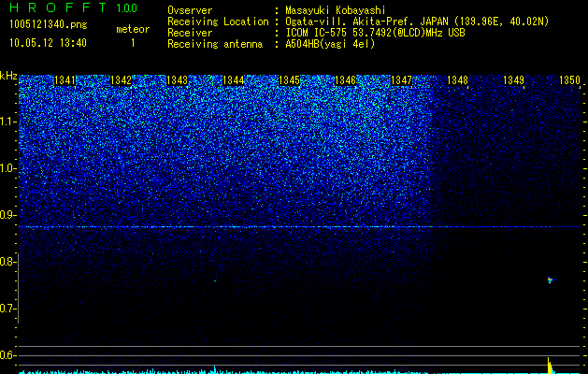The height and width of the screenshot is (374, 588).
Task: Click the date stamp 10.05.12 13:40
Action: point(49,43)
